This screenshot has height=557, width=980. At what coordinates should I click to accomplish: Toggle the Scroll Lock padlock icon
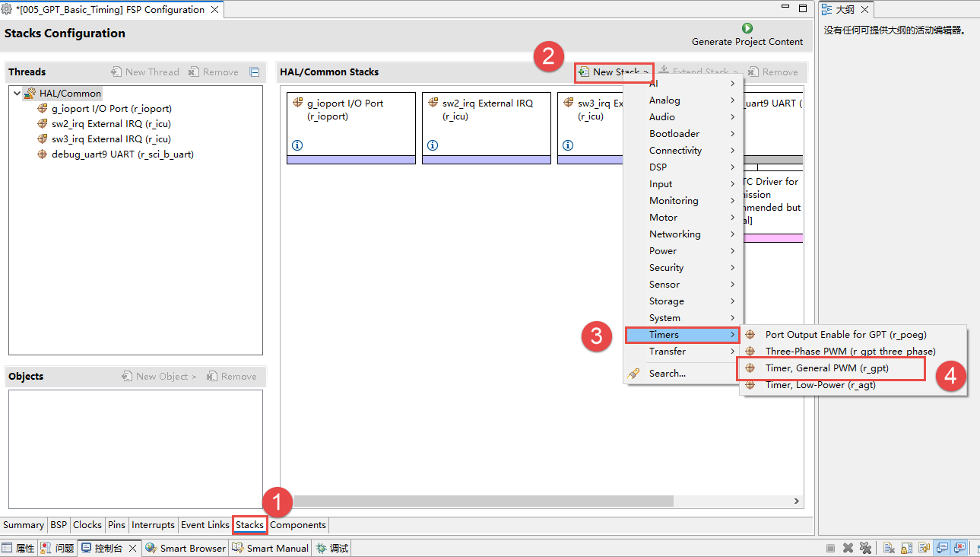click(906, 548)
